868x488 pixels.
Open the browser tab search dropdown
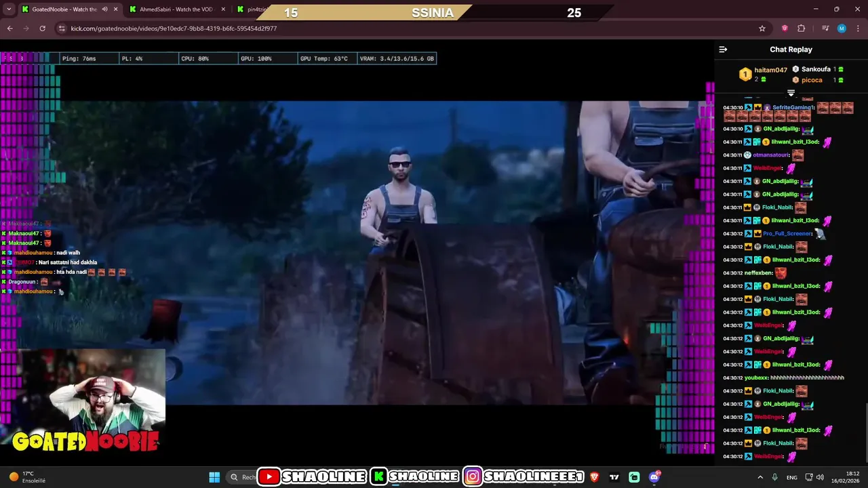point(9,9)
